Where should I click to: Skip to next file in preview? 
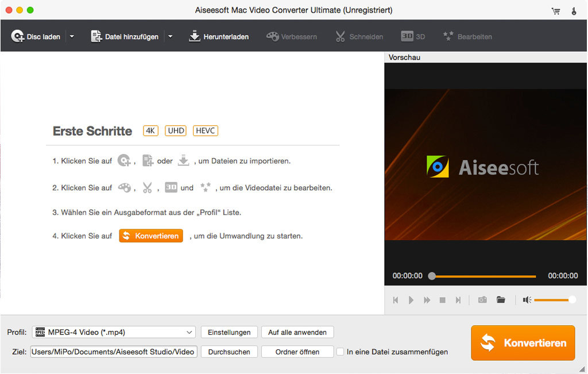pyautogui.click(x=458, y=300)
